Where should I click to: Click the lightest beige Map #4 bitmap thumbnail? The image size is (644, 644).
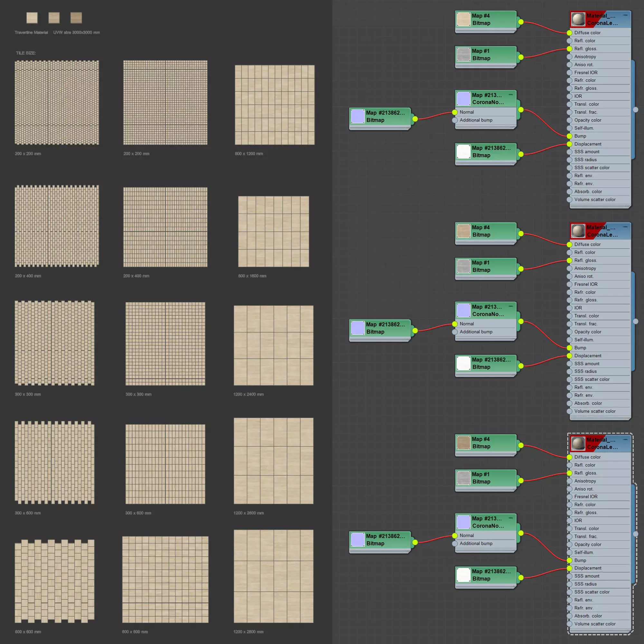463,19
